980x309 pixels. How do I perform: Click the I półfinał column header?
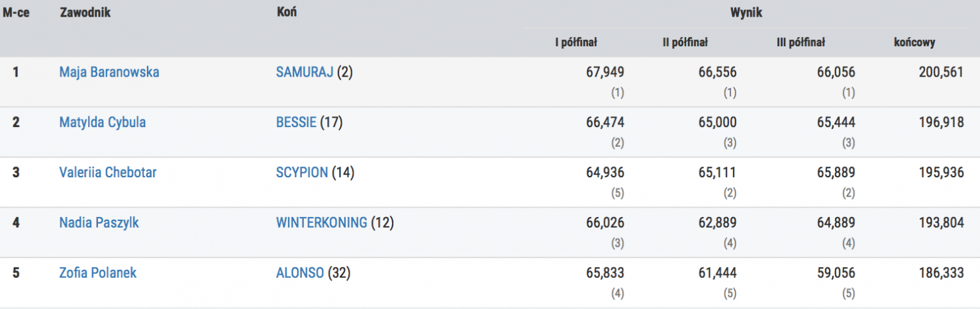tap(576, 43)
